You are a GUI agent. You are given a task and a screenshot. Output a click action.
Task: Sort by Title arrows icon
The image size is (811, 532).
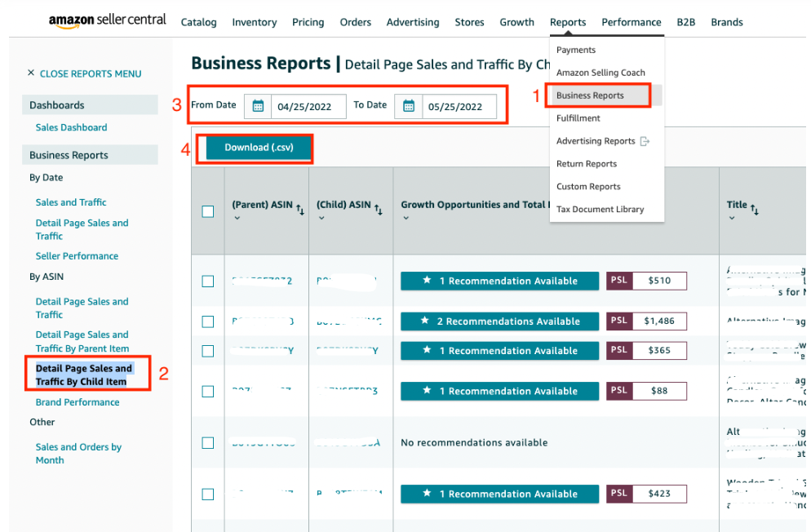pyautogui.click(x=755, y=210)
